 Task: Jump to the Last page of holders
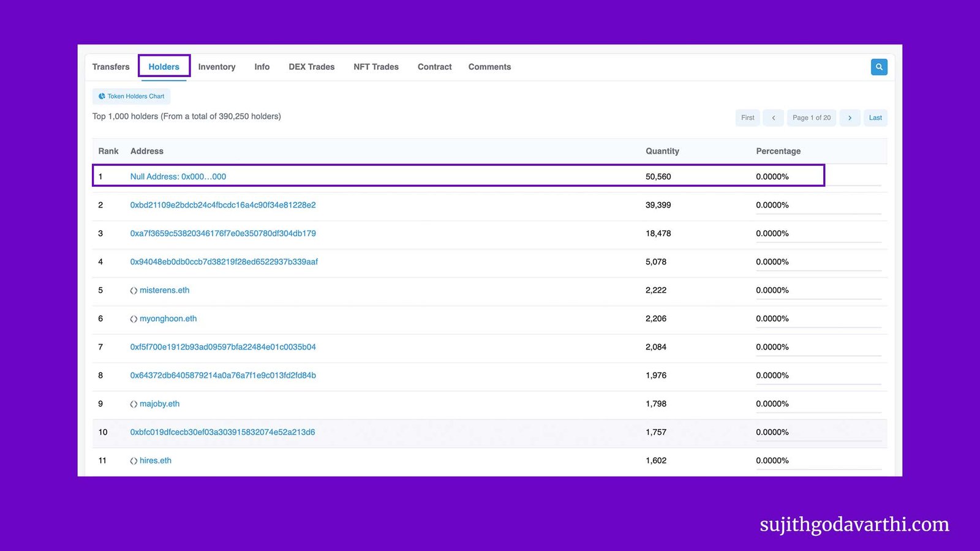(875, 118)
